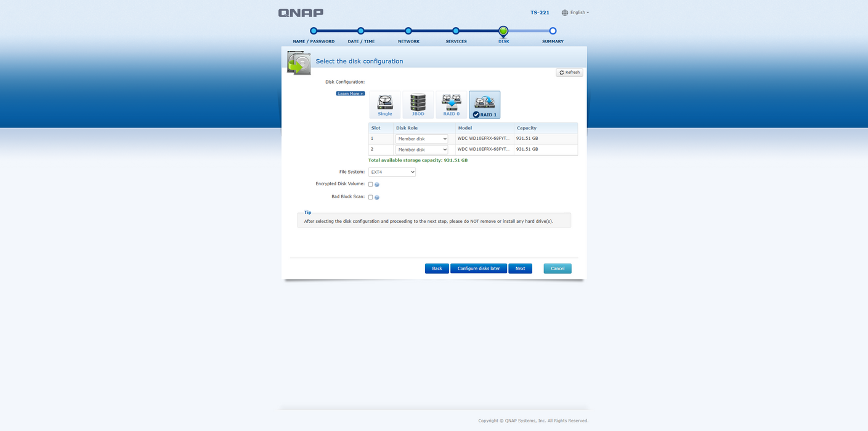Open help for Bad Block Scan
Image resolution: width=868 pixels, height=431 pixels.
pos(377,198)
